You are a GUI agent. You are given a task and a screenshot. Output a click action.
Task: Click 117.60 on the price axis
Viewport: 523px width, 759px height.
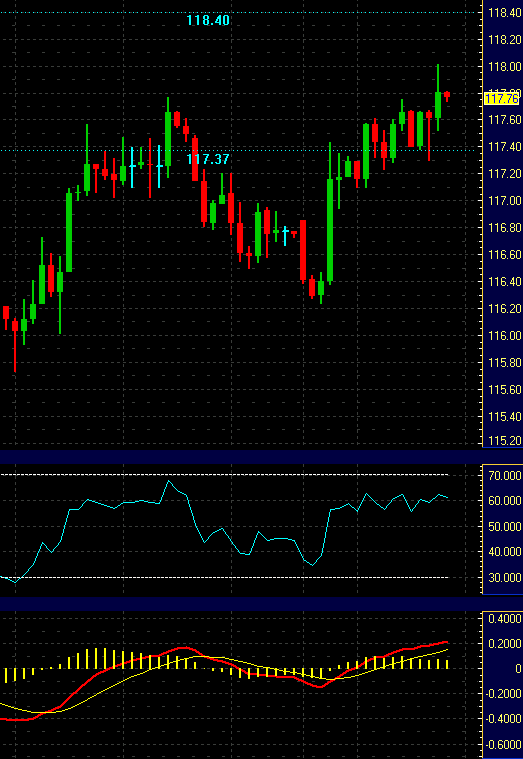(505, 120)
